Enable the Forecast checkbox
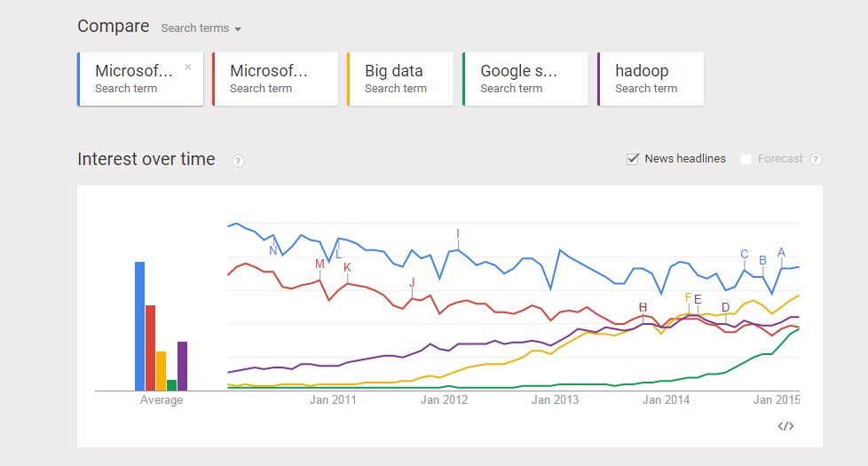Viewport: 868px width, 466px height. pos(746,159)
